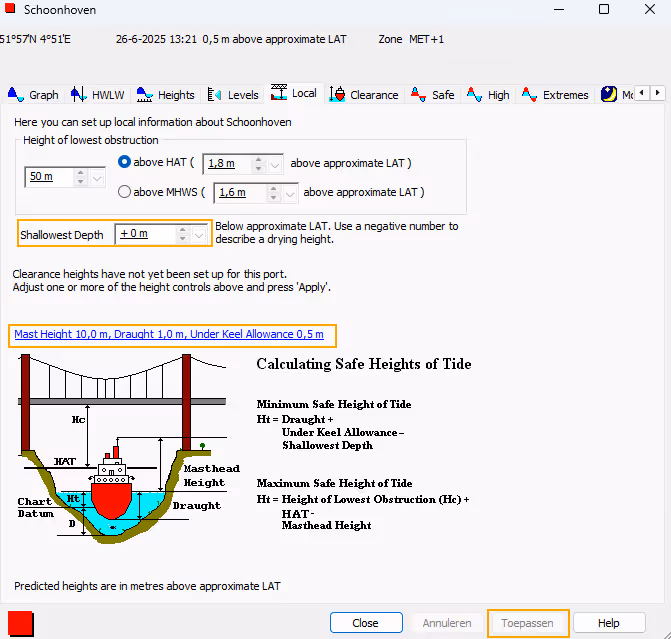Open the High tab

coord(488,95)
